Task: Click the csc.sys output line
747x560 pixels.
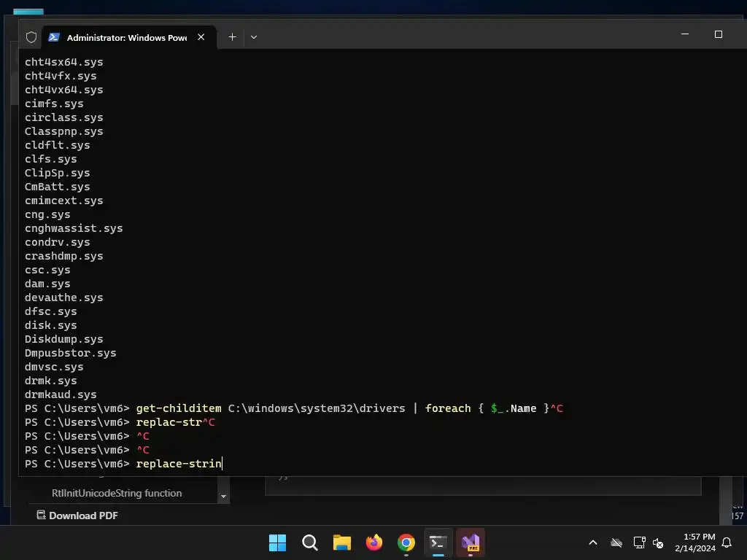Action: tap(47, 270)
